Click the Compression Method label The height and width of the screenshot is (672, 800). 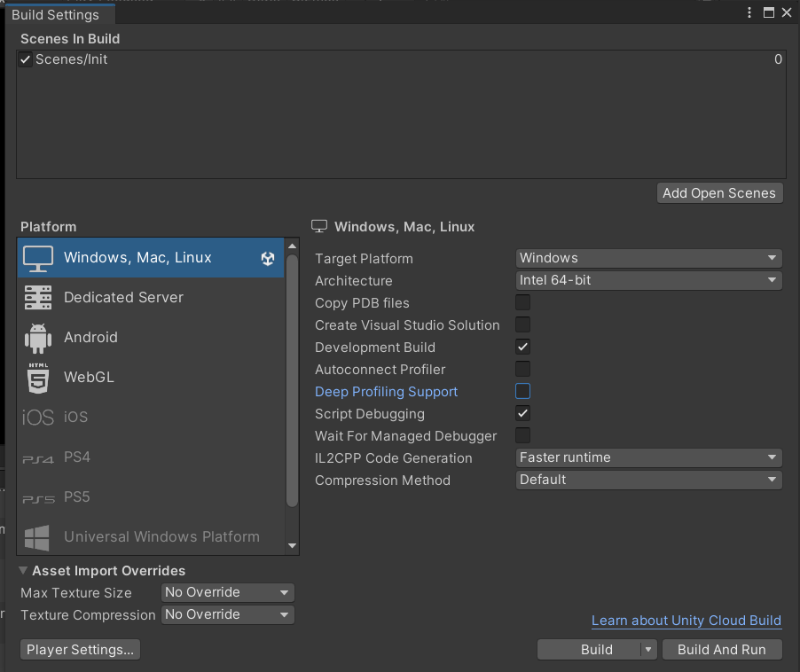[x=382, y=481]
